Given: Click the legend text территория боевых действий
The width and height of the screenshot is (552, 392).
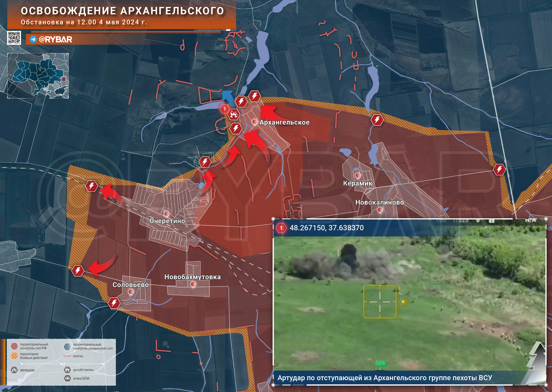Looking at the screenshot, I should click(34, 356).
